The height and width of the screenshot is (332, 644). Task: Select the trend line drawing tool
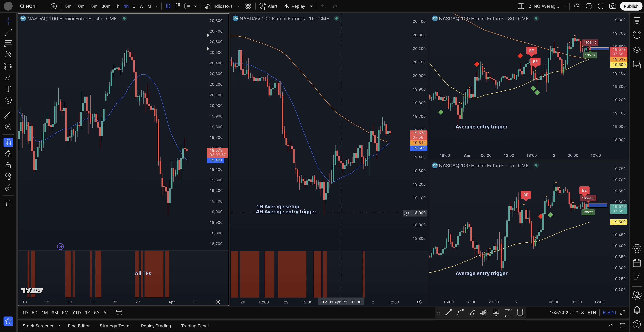(x=8, y=32)
